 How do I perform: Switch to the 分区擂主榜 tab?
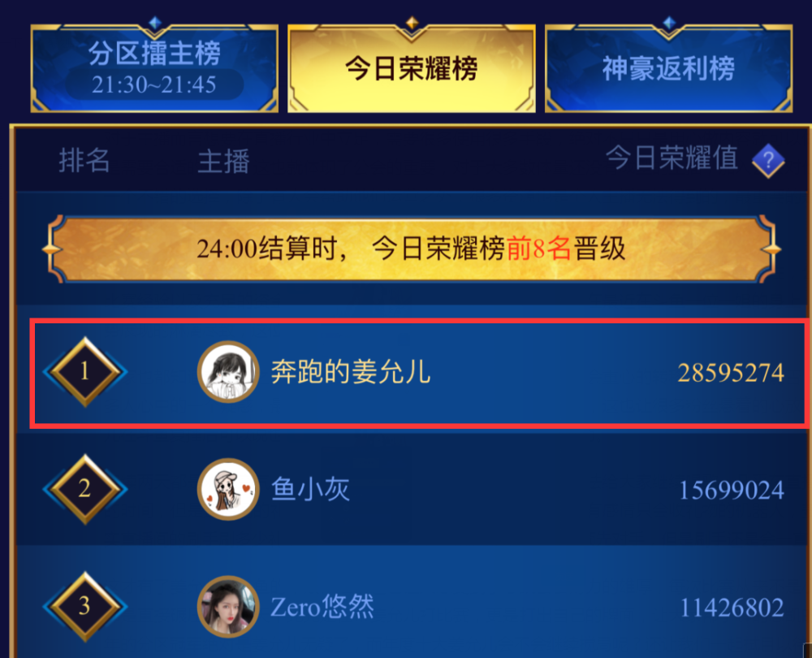[x=154, y=68]
